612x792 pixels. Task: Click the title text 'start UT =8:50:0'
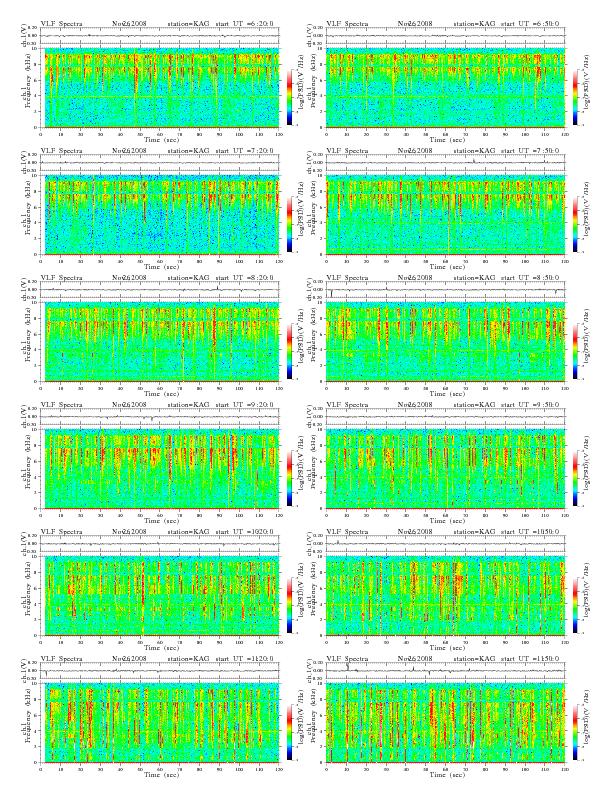coord(530,278)
